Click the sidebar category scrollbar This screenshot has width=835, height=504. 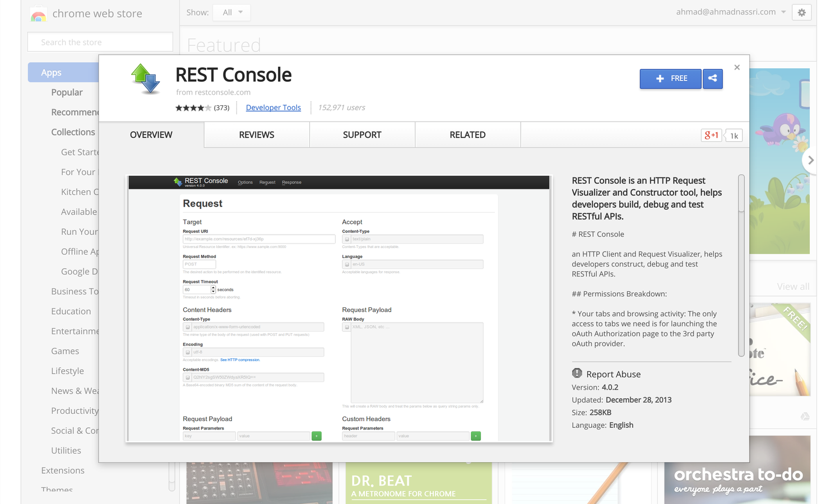click(172, 476)
